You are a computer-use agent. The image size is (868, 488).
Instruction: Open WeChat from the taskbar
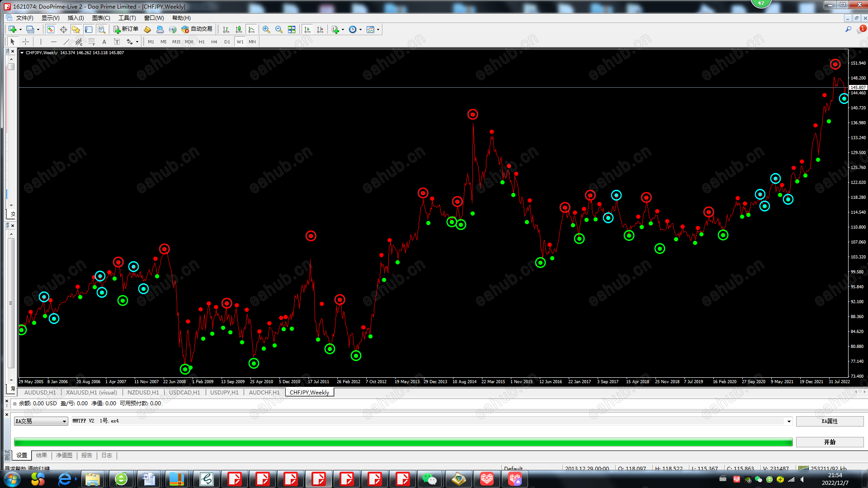(429, 479)
